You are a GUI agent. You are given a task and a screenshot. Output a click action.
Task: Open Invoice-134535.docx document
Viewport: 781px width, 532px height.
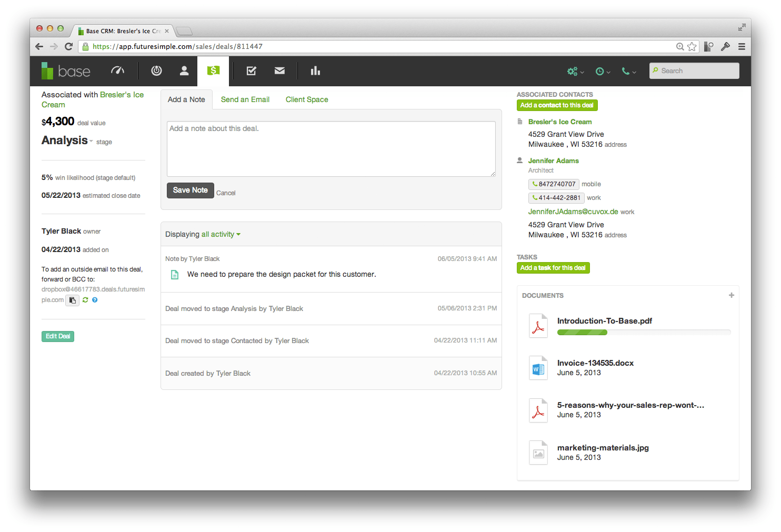(595, 363)
